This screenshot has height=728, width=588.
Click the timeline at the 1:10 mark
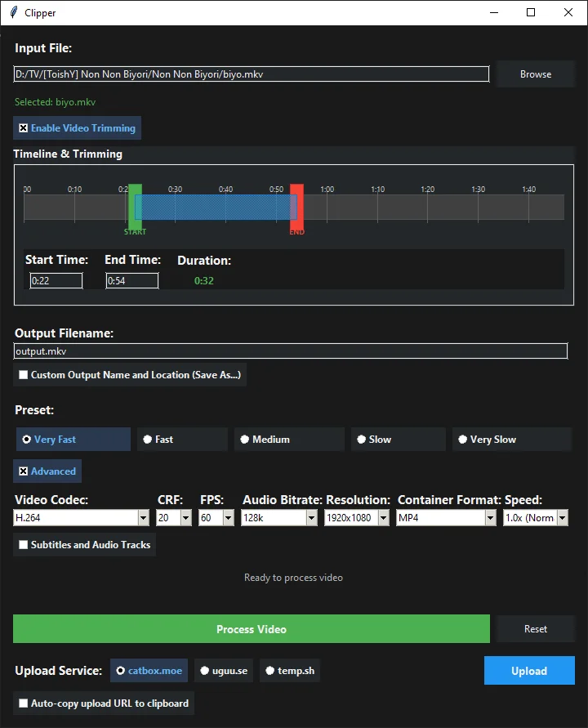377,207
